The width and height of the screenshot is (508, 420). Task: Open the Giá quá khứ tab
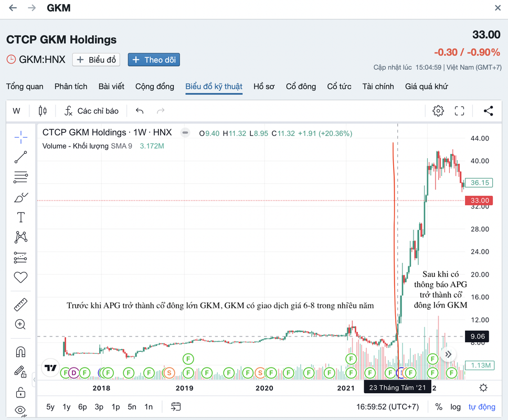427,87
